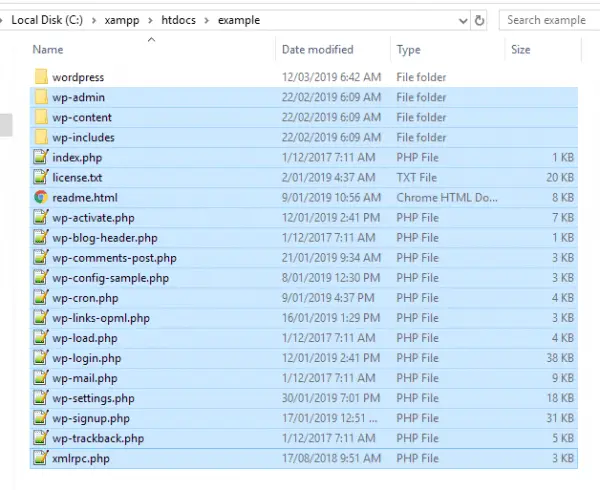
Task: Click the wp-cron.php file icon
Action: 41,298
